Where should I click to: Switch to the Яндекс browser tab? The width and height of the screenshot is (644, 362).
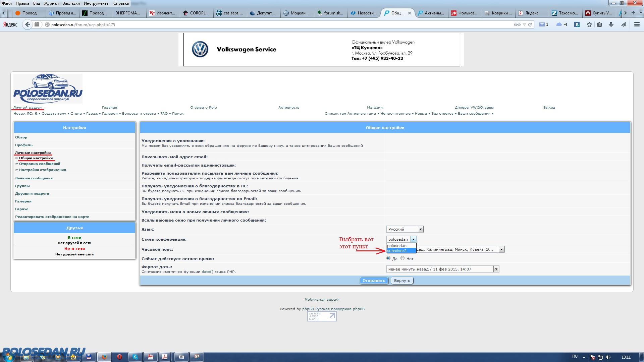tap(532, 13)
